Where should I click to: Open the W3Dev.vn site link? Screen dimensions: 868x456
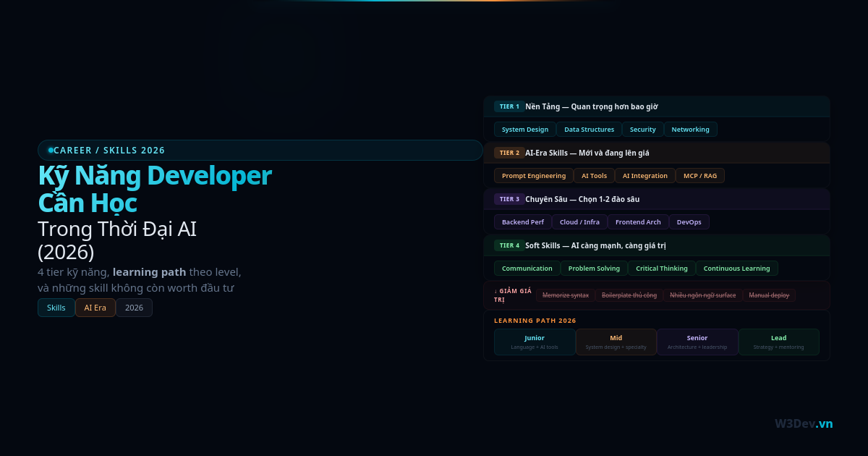(803, 423)
